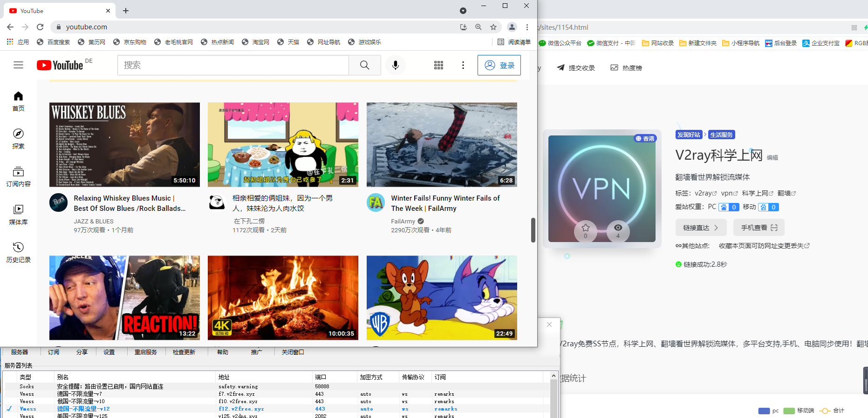Click 重启服务 in V2ray client
Screen dimensions: 868x418
tap(146, 352)
